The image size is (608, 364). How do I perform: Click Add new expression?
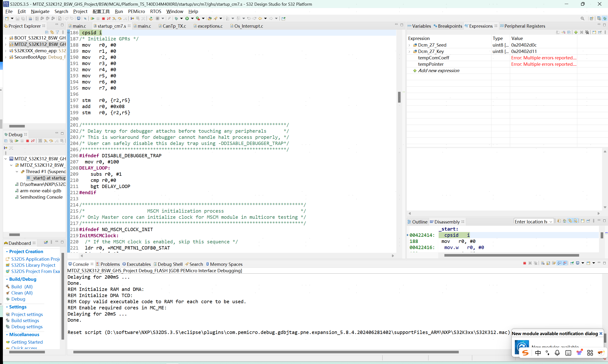click(x=438, y=70)
